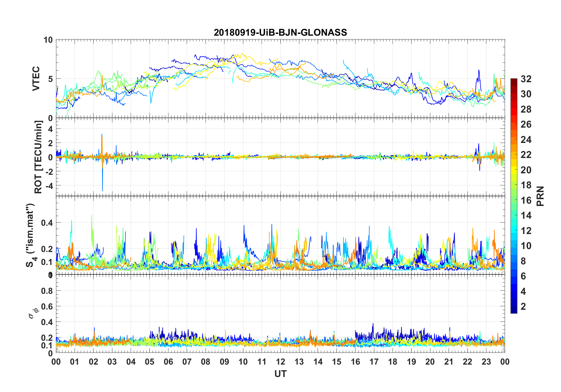561x392 pixels.
Task: Click PRN colorbar tick label "4"
Action: click(x=523, y=291)
